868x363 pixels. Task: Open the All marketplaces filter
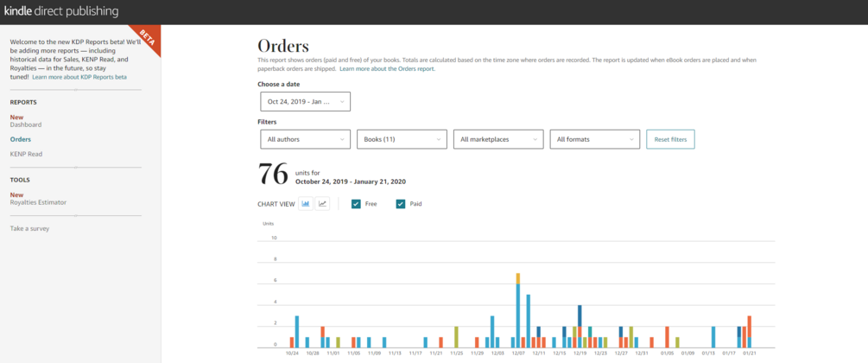coord(498,139)
